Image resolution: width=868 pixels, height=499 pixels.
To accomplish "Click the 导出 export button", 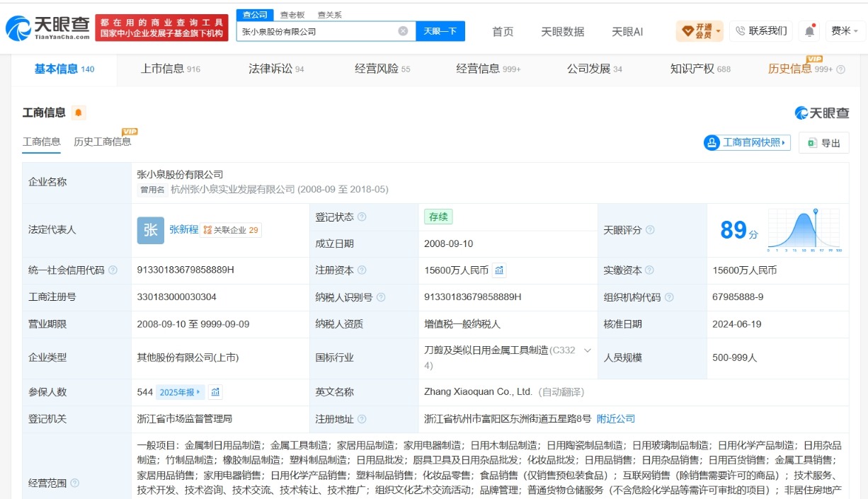I will (824, 143).
